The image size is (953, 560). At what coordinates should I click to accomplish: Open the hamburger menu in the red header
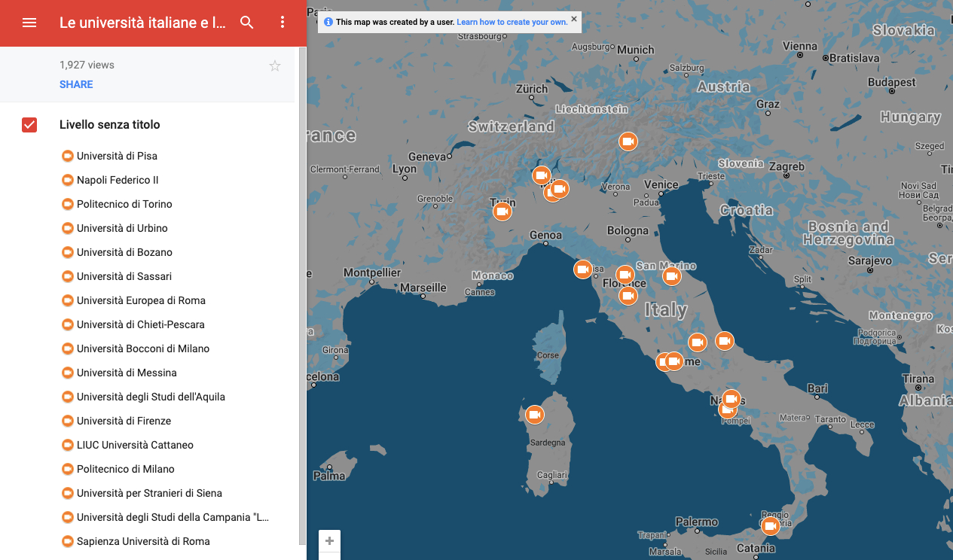click(29, 23)
